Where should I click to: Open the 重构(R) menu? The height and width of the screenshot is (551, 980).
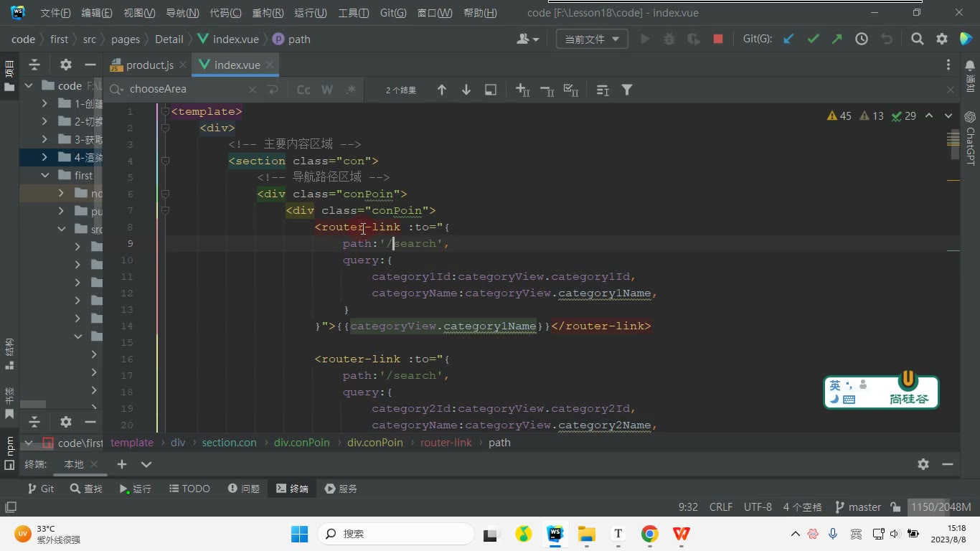pos(268,13)
